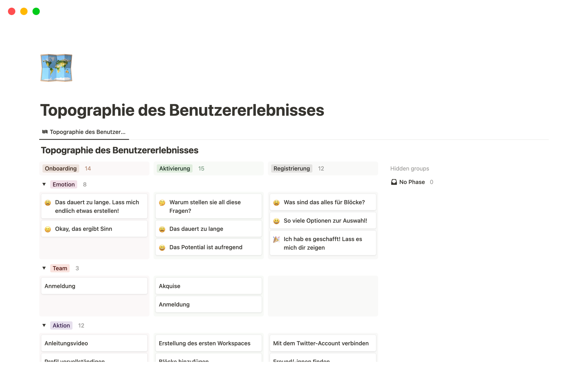Viewport: 588px width, 368px height.
Task: Click smiling emoji on Okay card
Action: (x=48, y=229)
